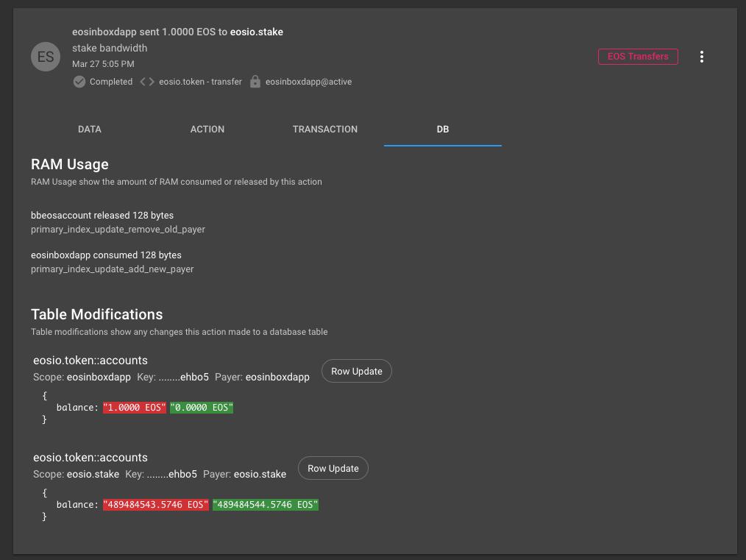Screen dimensions: 746x560
Task: Click eosio.token - transfer action label
Action: click(200, 82)
